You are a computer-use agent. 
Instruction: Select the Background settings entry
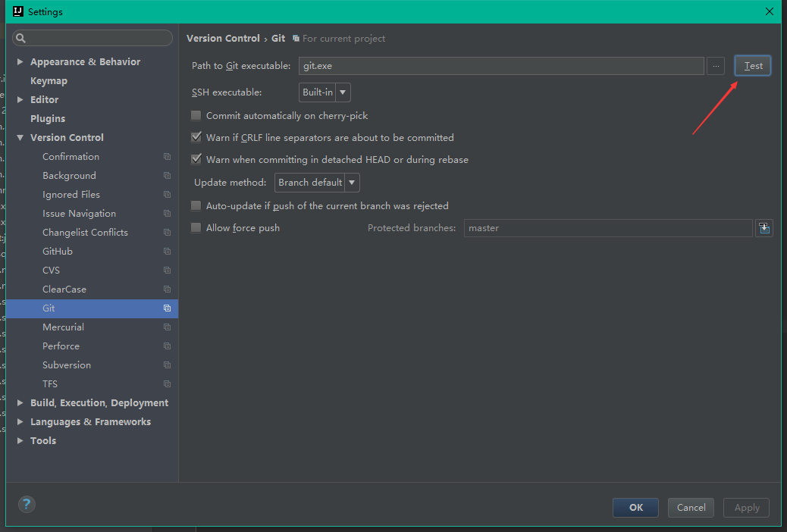pos(69,176)
